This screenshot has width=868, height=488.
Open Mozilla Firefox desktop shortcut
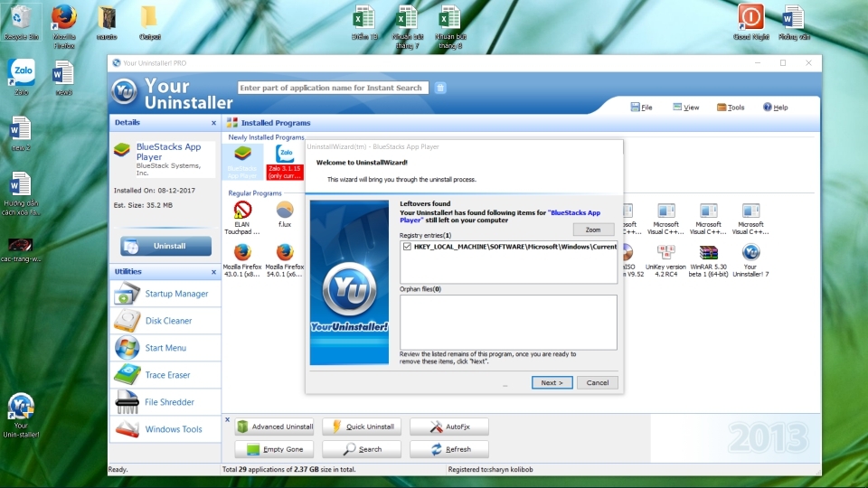click(x=63, y=26)
